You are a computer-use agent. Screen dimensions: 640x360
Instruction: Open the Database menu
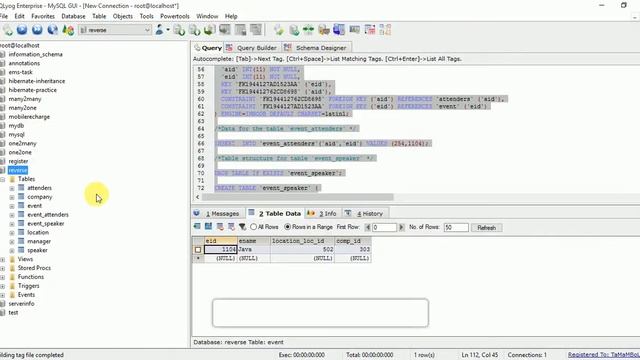(73, 16)
